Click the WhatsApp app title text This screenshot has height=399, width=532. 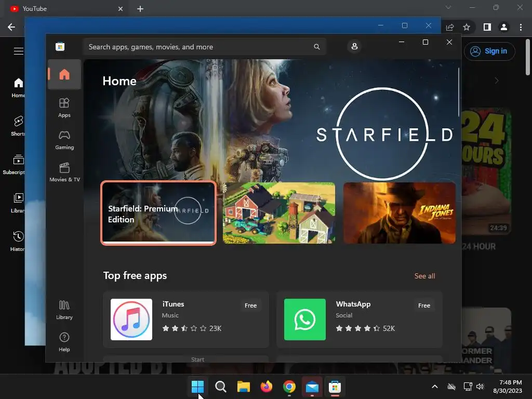pyautogui.click(x=353, y=304)
